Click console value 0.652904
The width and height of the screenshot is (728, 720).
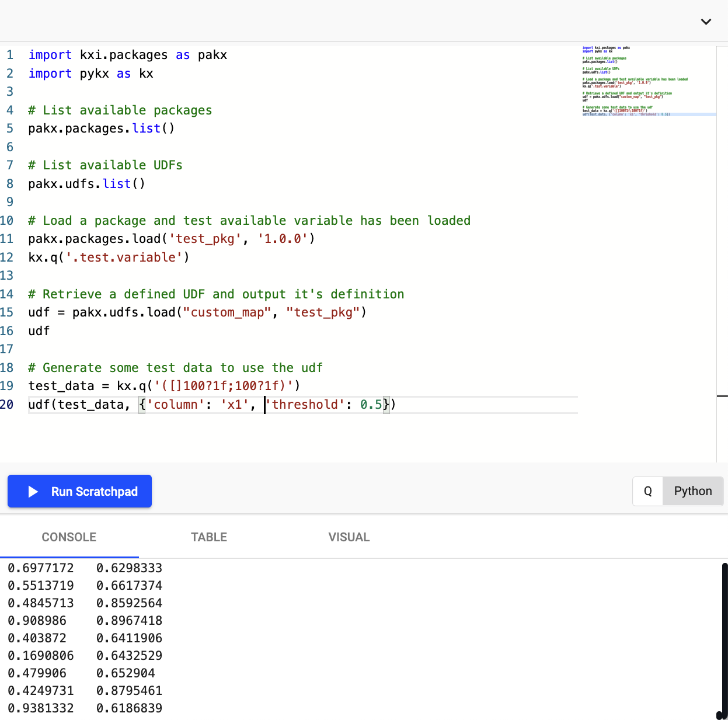(x=126, y=673)
